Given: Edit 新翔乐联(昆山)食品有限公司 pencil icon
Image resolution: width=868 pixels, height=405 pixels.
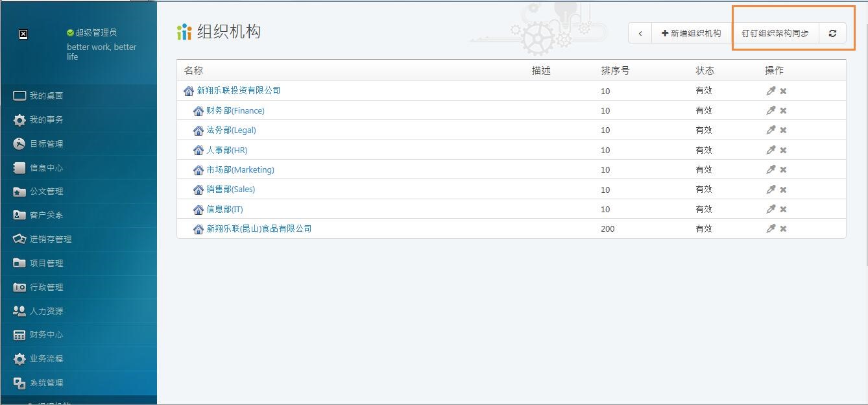Looking at the screenshot, I should coord(771,228).
